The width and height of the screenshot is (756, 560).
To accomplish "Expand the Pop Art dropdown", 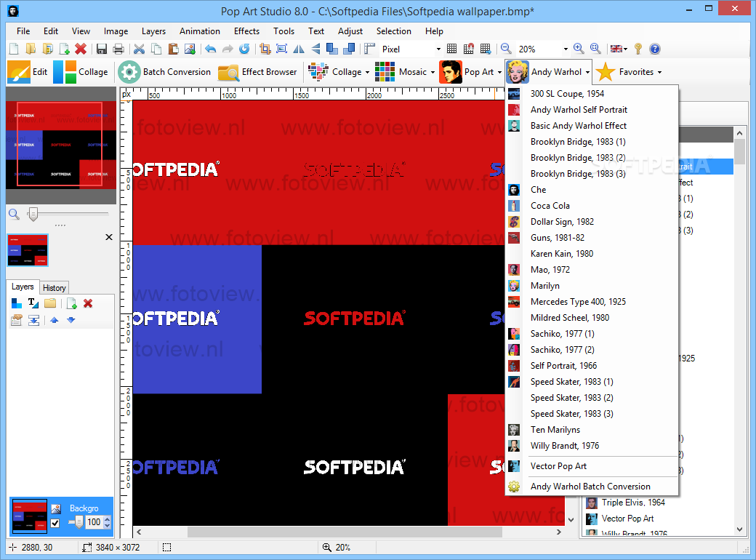I will pyautogui.click(x=499, y=72).
